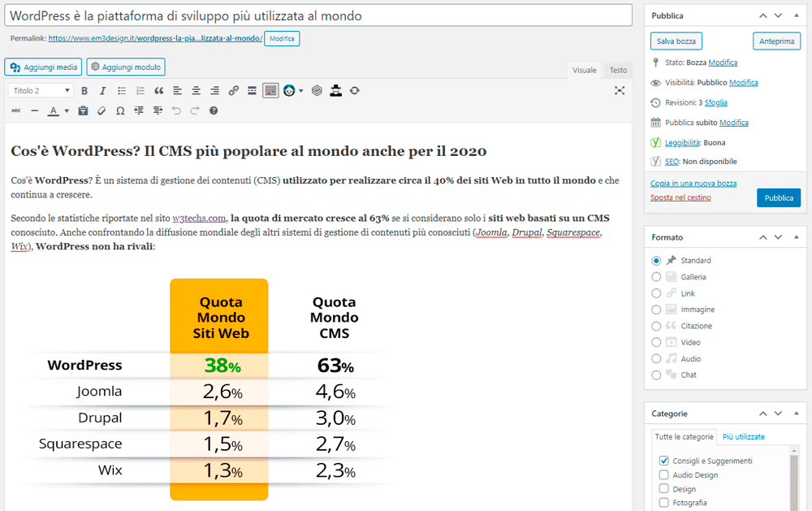Enable distraction-free fullscreen writing mode
This screenshot has width=812, height=511.
620,91
